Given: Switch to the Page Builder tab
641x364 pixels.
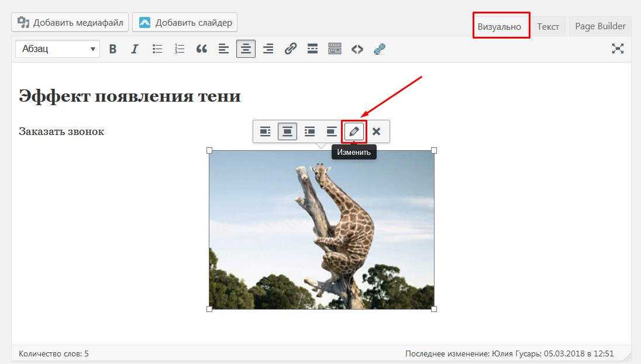Looking at the screenshot, I should 600,26.
